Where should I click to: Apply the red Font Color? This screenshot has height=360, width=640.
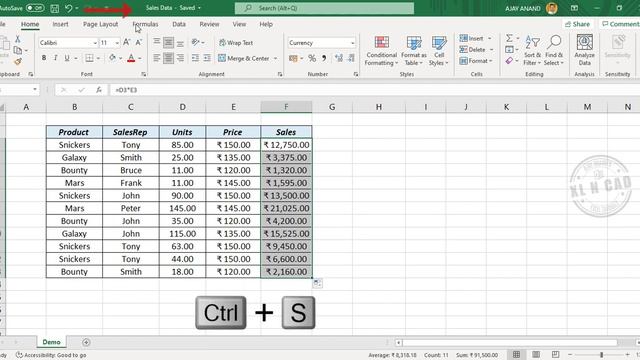click(x=131, y=58)
